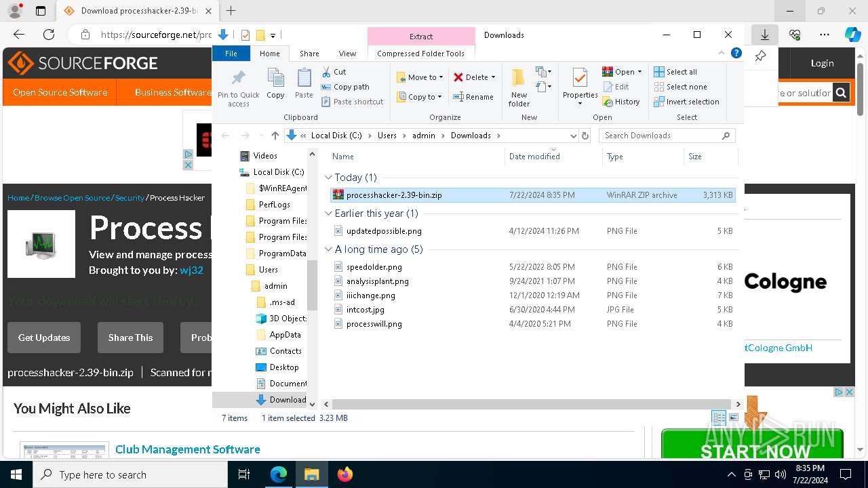The image size is (868, 488).
Task: Click the Edit command in Open group
Action: pos(615,87)
